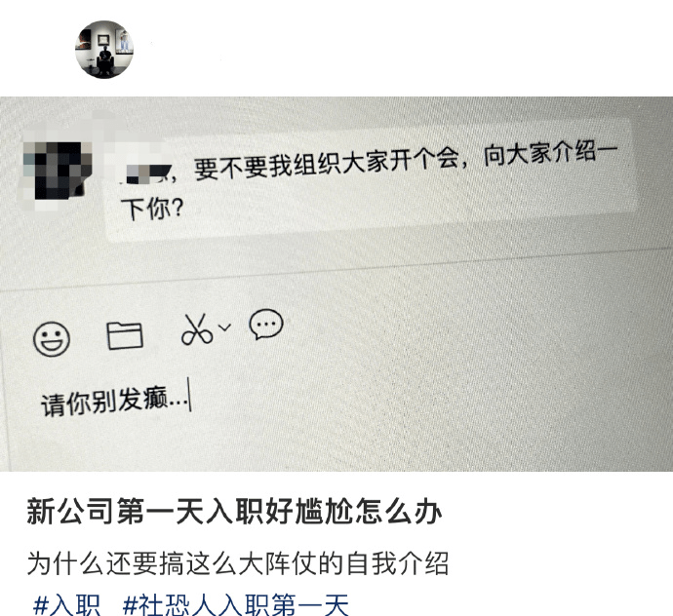The height and width of the screenshot is (616, 673).
Task: Click the send file folder icon
Action: (125, 335)
